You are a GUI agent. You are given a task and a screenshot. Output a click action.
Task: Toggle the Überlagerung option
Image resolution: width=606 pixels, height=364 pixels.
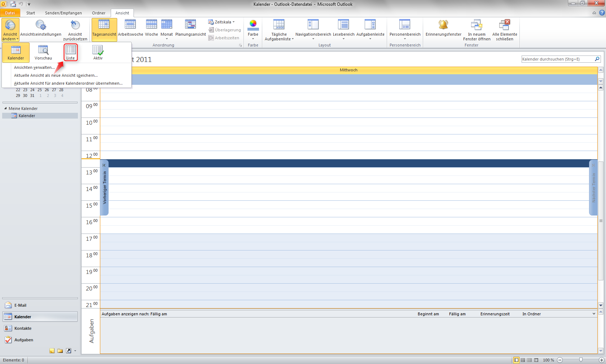[225, 30]
